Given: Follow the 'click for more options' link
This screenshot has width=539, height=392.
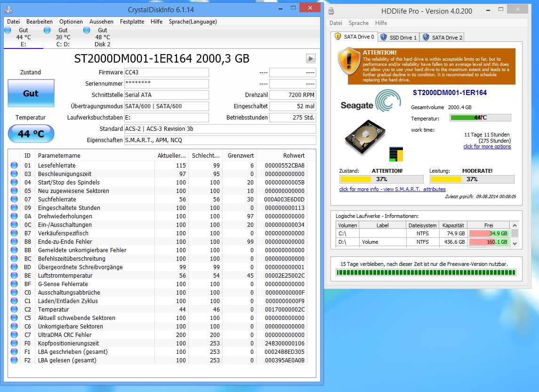Looking at the screenshot, I should tap(487, 146).
